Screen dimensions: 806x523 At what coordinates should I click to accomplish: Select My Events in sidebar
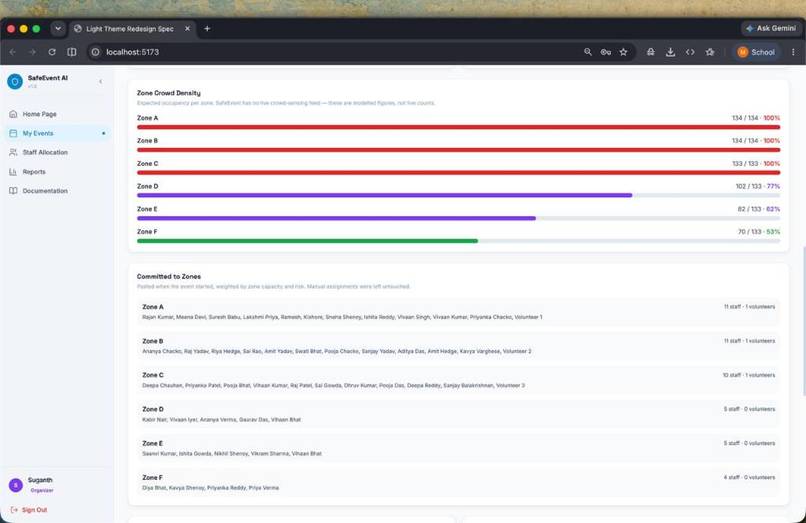(x=58, y=133)
